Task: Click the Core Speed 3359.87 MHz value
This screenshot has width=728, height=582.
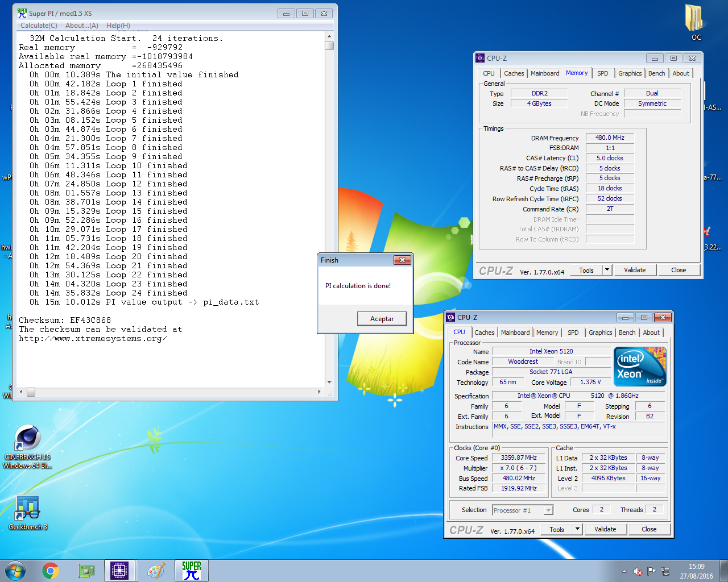Action: click(x=519, y=458)
